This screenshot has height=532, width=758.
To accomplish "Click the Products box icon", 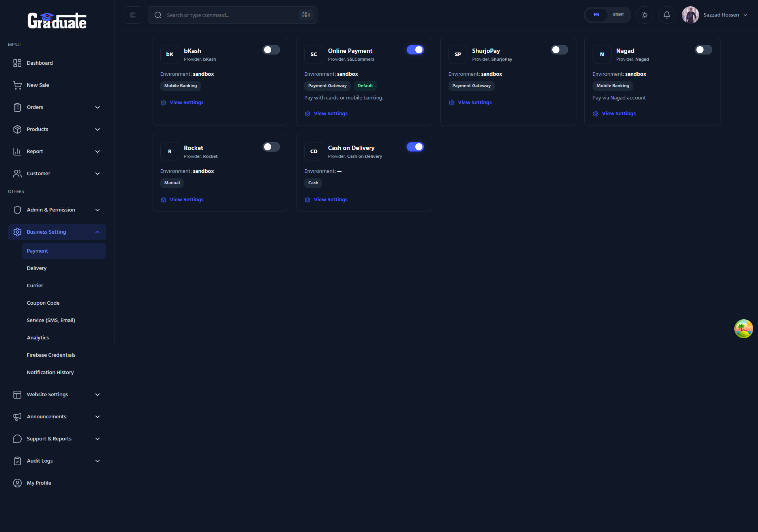I will coord(17,129).
